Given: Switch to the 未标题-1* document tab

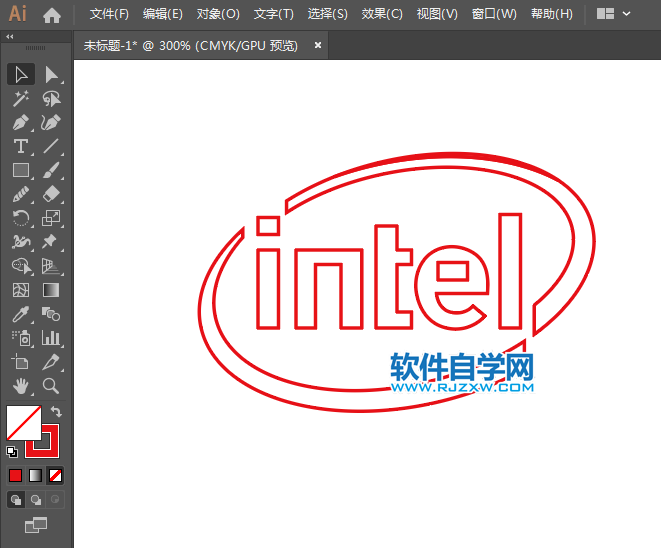Looking at the screenshot, I should 191,46.
